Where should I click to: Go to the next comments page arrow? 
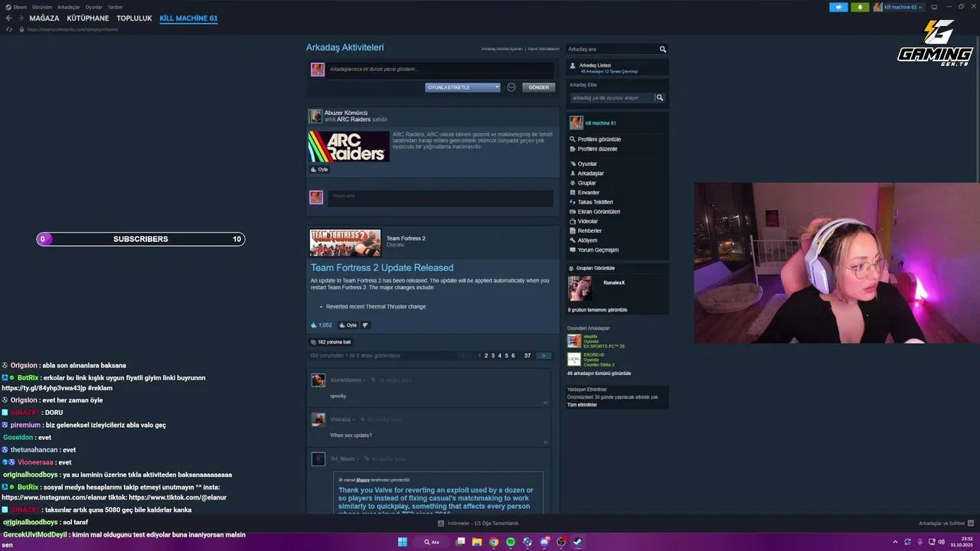[544, 356]
